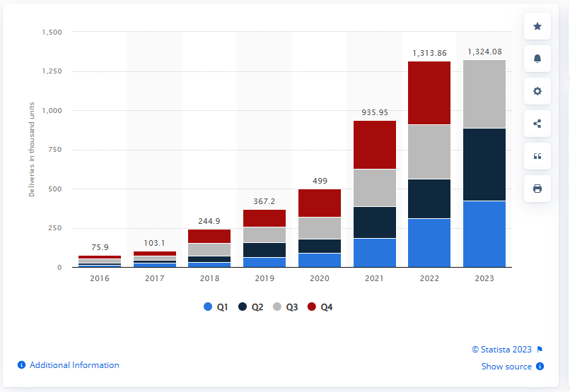Click the 2023 Q2 dark navy segment
The height and width of the screenshot is (392, 570).
click(484, 165)
